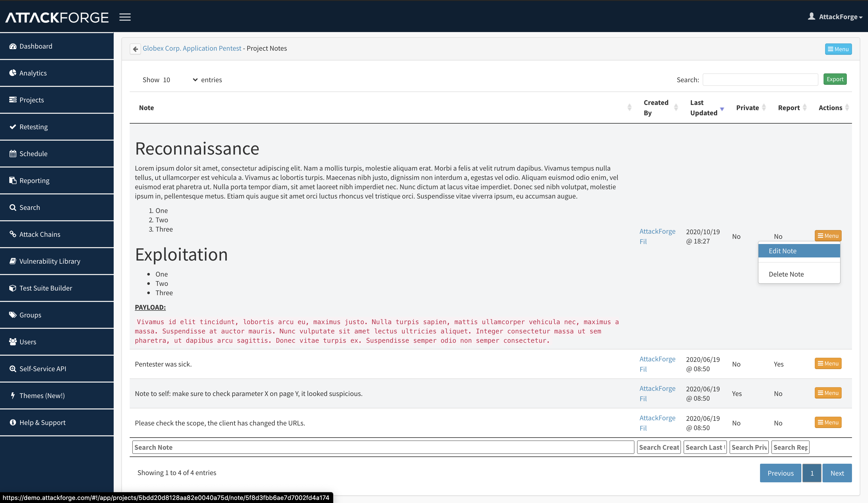The image size is (868, 503).
Task: Toggle the sidebar with the hamburger icon
Action: [125, 17]
